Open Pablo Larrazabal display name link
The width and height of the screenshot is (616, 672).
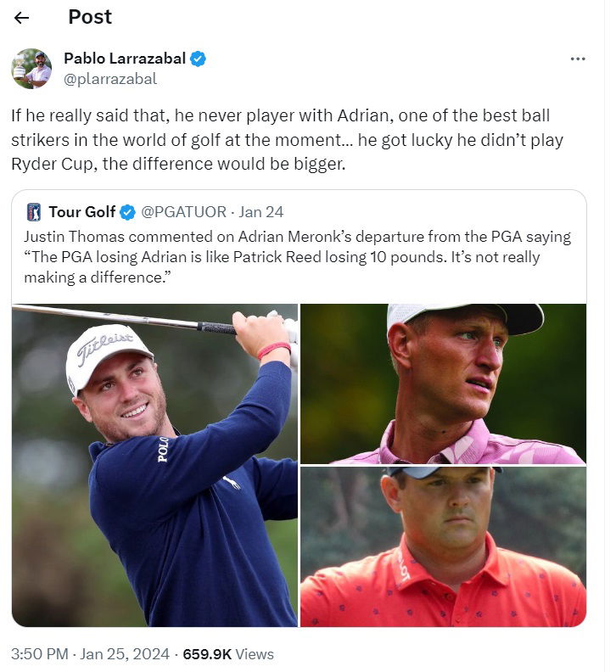(x=125, y=59)
